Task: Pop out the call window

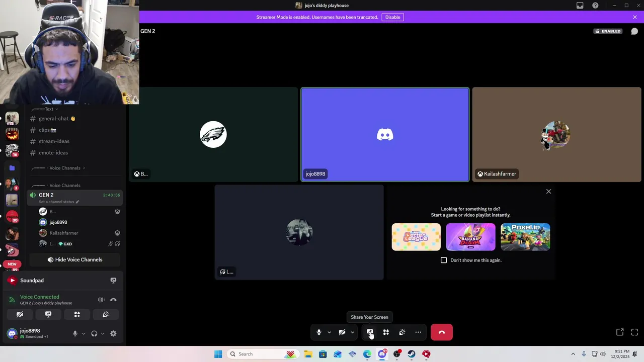Action: tap(620, 332)
